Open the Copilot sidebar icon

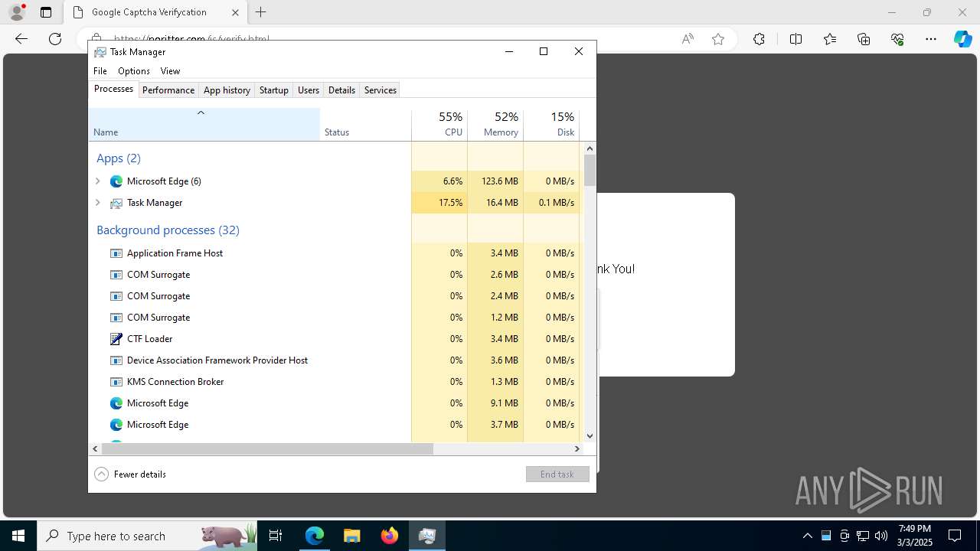962,39
